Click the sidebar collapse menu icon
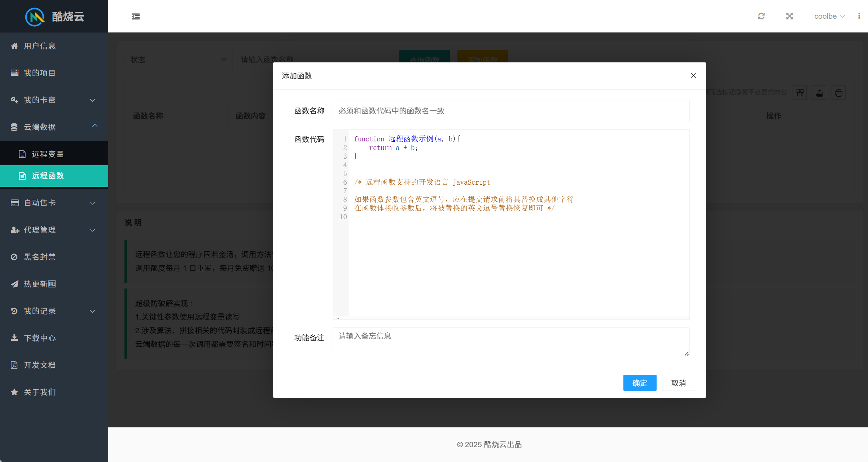This screenshot has width=868, height=462. point(136,16)
